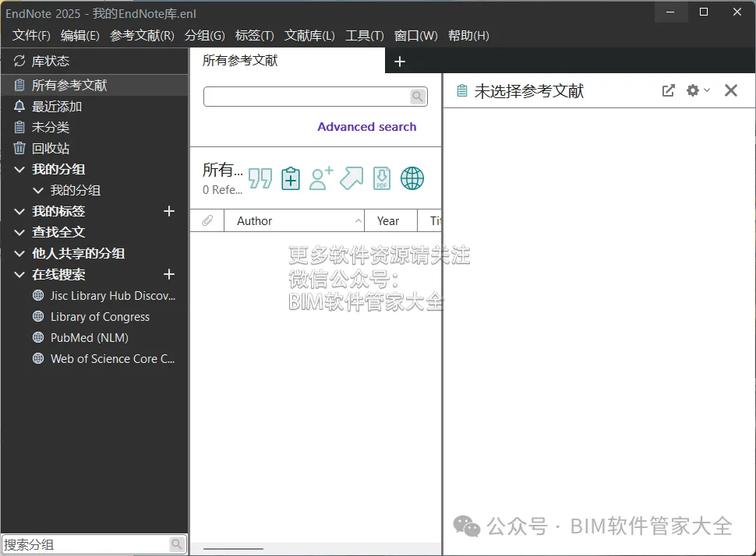Select Library of Congress online search

coord(100,317)
